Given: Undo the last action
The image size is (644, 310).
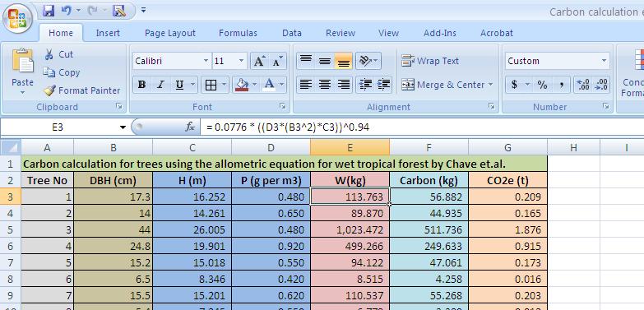Looking at the screenshot, I should pyautogui.click(x=66, y=11).
